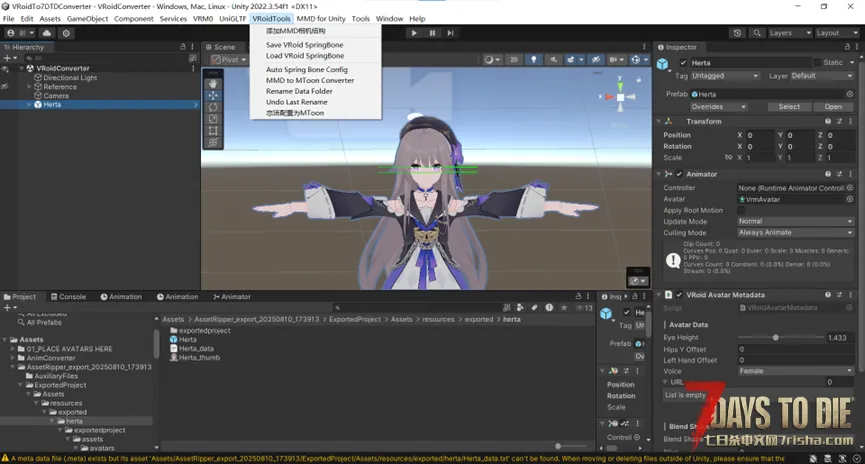Choose Save VRoid SpringBone menu entry

tap(305, 45)
